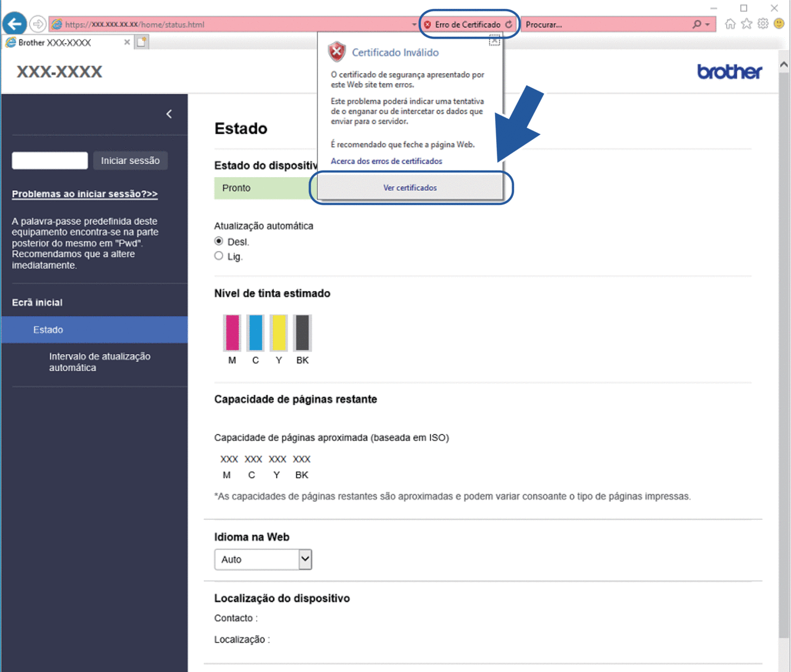Click the browser Back arrow button
The image size is (791, 672).
14,24
